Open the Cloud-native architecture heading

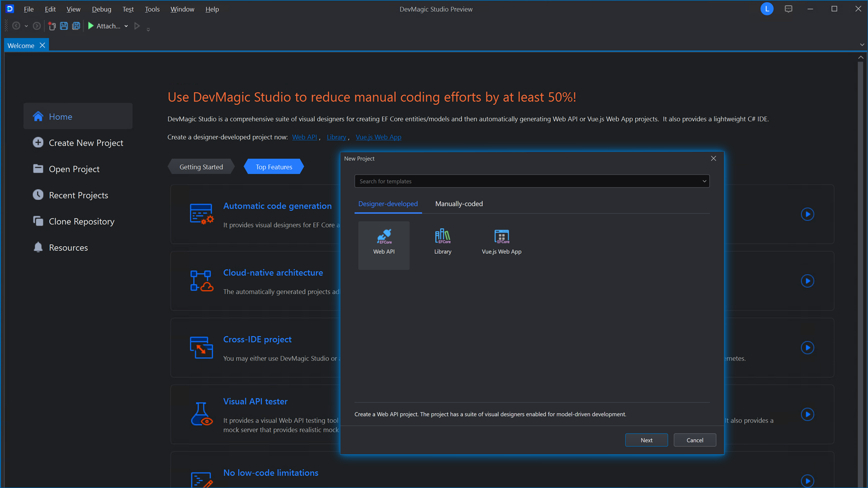pos(273,273)
